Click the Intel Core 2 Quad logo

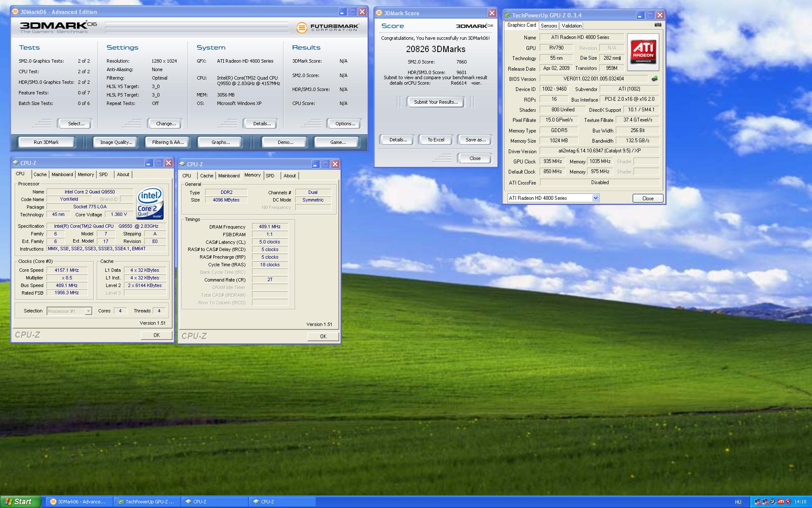(x=150, y=203)
